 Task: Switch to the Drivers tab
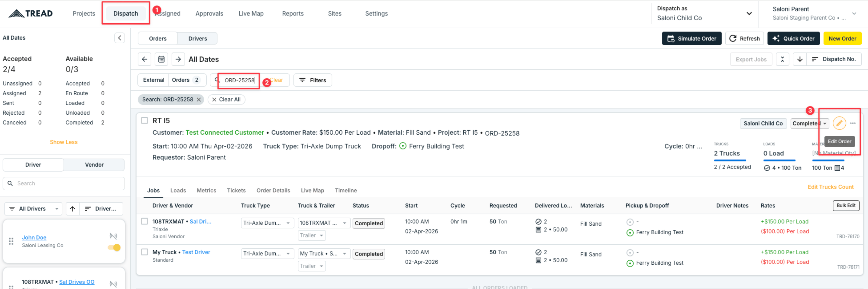pyautogui.click(x=197, y=38)
